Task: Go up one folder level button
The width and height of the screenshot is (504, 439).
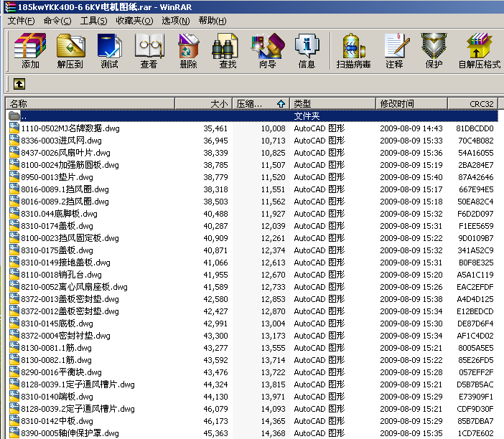Action: [19, 84]
